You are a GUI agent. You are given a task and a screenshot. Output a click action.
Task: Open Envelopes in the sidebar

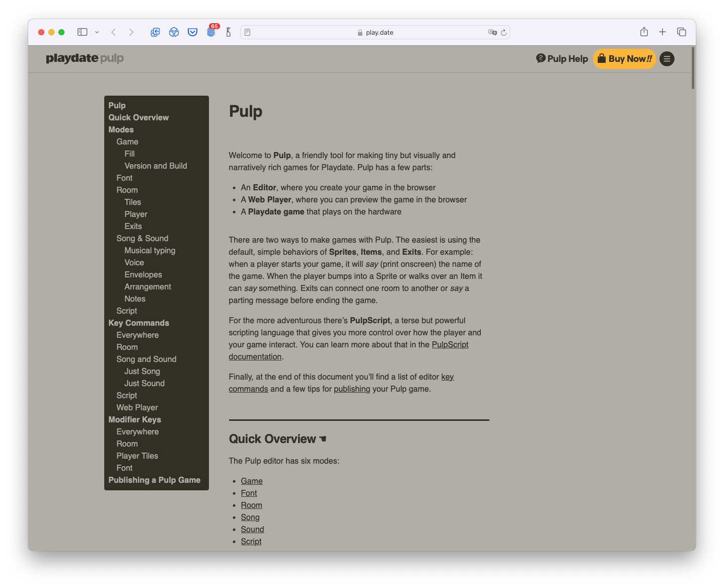click(143, 274)
